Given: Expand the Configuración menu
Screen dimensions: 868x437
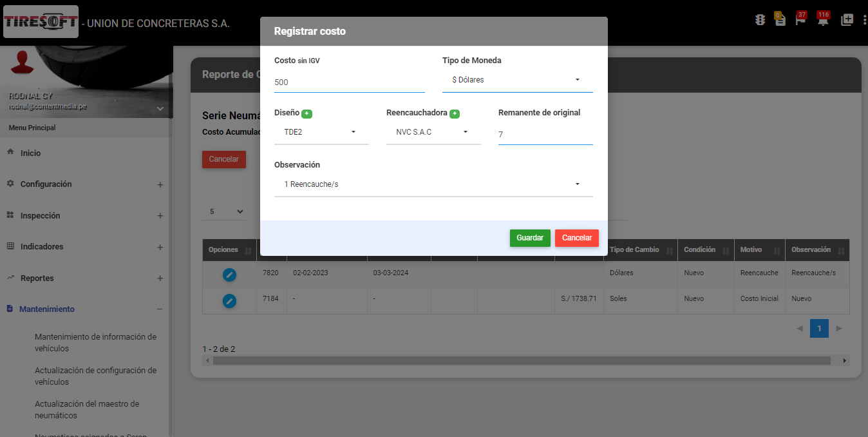Looking at the screenshot, I should tap(46, 184).
